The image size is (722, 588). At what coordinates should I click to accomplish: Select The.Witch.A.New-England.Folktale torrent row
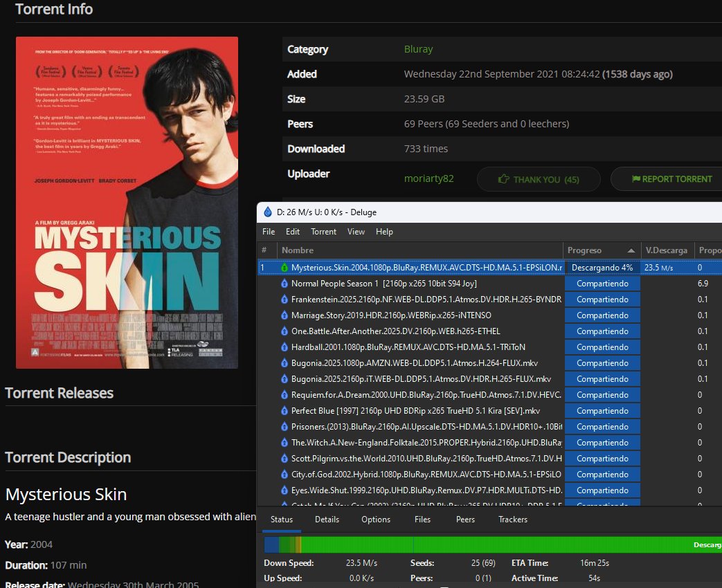(489, 443)
